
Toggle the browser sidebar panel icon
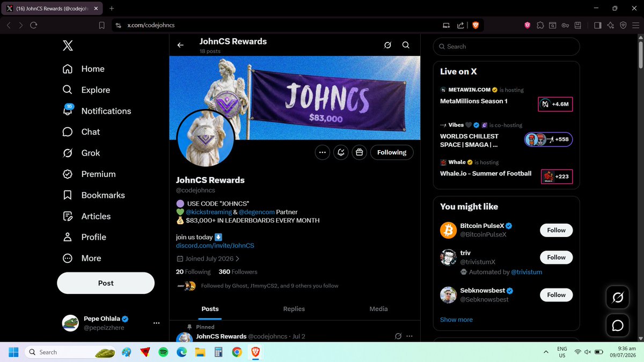(x=598, y=25)
